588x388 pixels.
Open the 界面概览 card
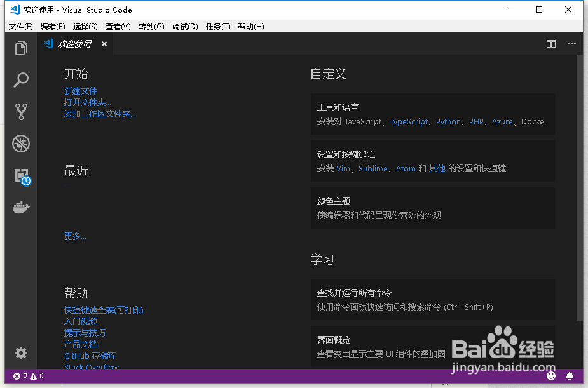click(x=433, y=347)
